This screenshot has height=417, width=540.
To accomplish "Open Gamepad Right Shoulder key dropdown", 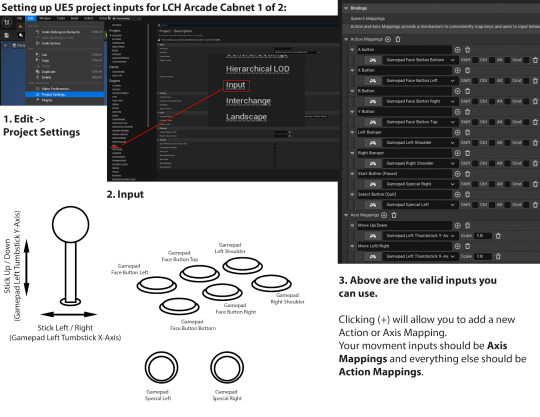I will (420, 163).
